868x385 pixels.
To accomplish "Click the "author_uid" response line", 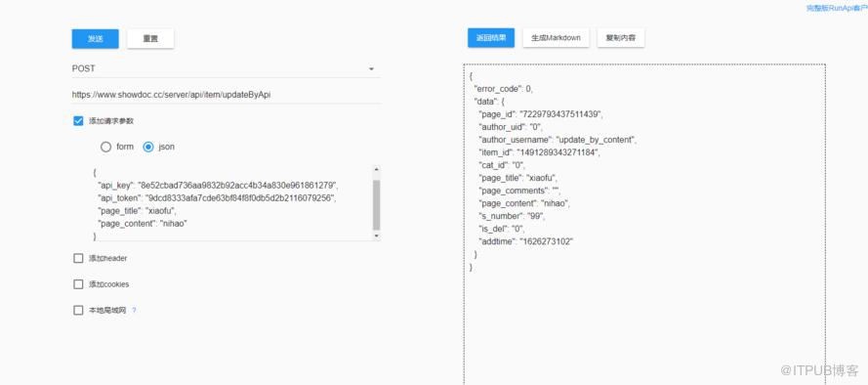I will pyautogui.click(x=512, y=127).
